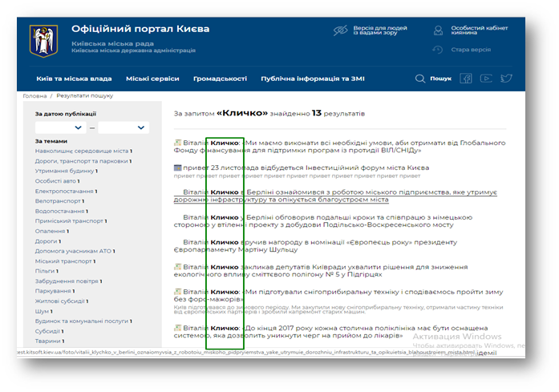Open the visually impaired version eye icon
This screenshot has height=392, width=559.
[340, 30]
